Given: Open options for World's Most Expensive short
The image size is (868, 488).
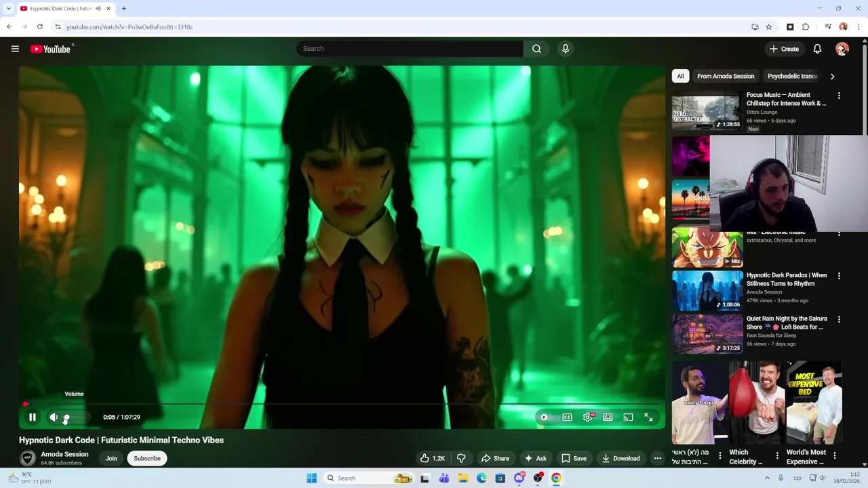Looking at the screenshot, I should click(x=835, y=455).
